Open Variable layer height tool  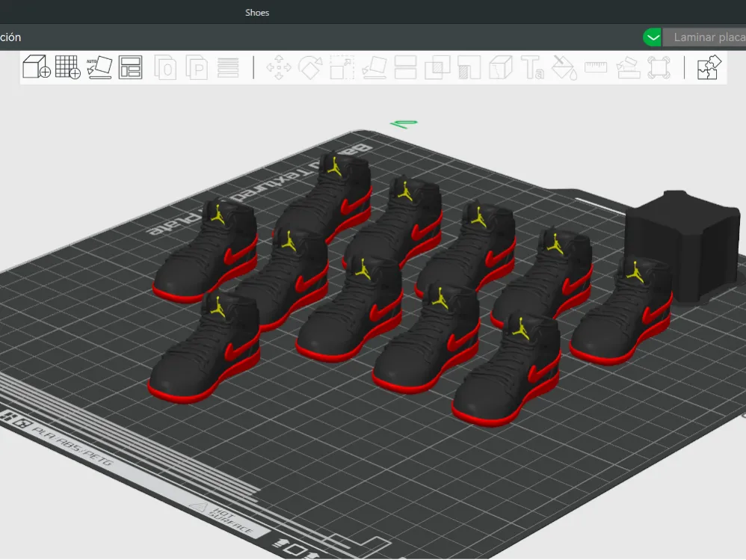[228, 67]
